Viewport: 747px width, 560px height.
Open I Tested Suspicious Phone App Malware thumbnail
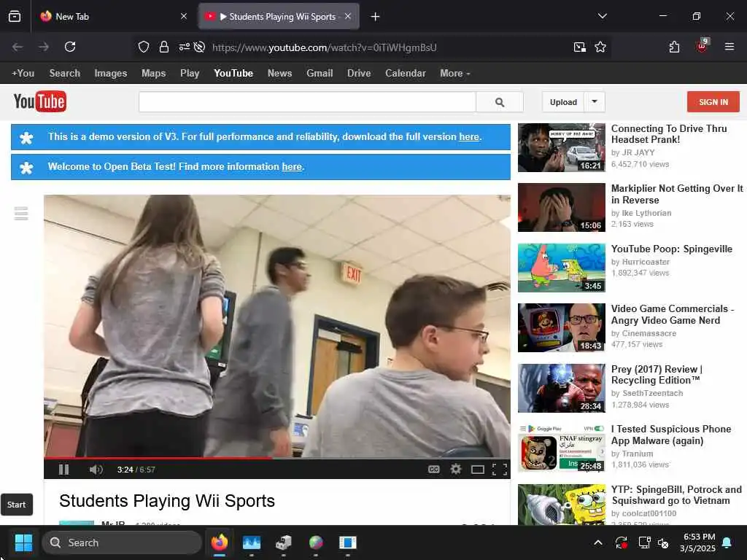562,448
